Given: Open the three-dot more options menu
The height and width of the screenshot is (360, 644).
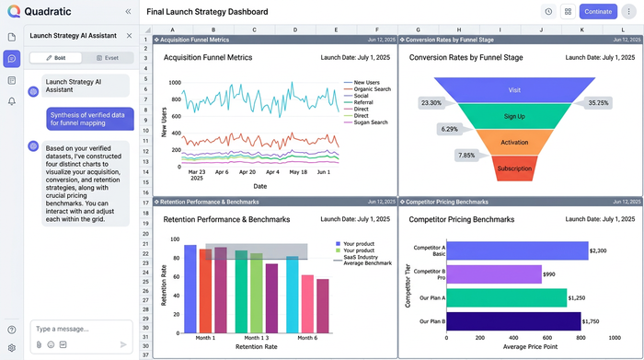Looking at the screenshot, I should click(x=628, y=11).
